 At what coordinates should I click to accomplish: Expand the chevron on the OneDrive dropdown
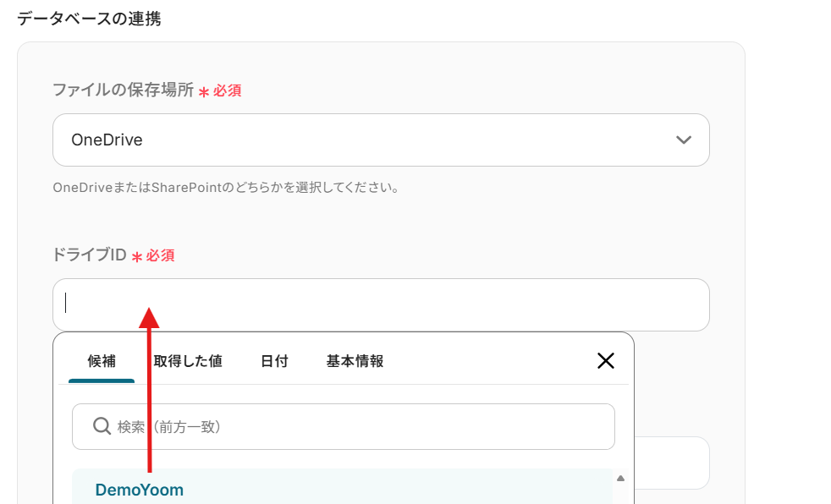click(x=684, y=140)
